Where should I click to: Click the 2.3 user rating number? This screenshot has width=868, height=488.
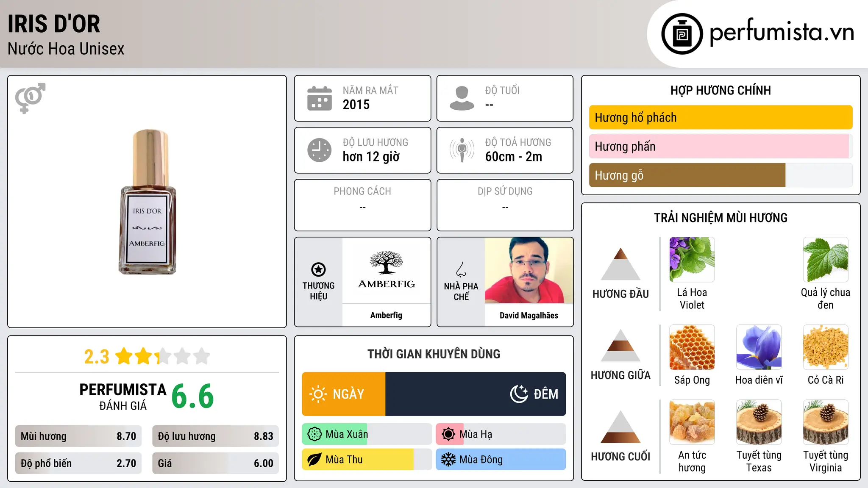pos(97,357)
